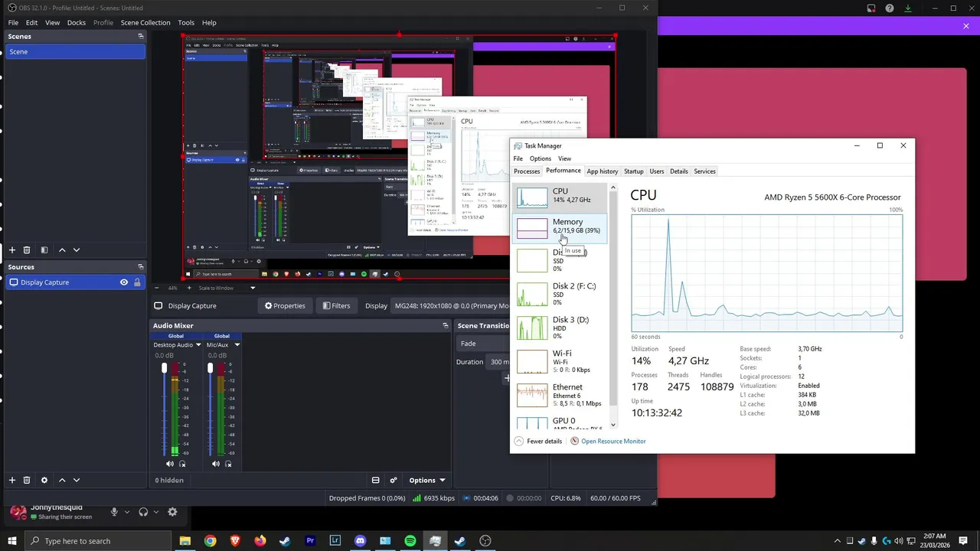Switch audio mixer layout icon
Viewport: 980px width, 551px height.
375,481
